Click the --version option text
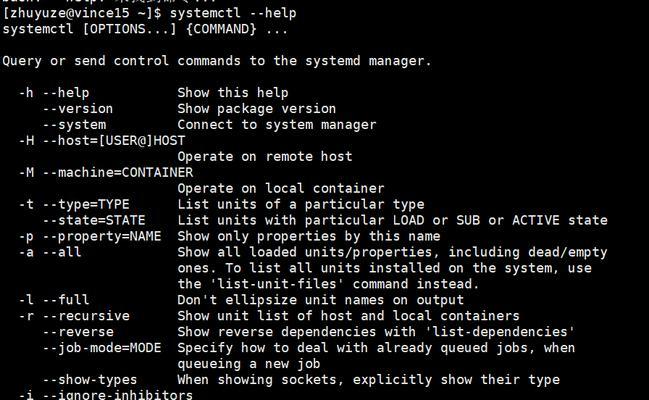The width and height of the screenshot is (649, 400). pos(78,109)
